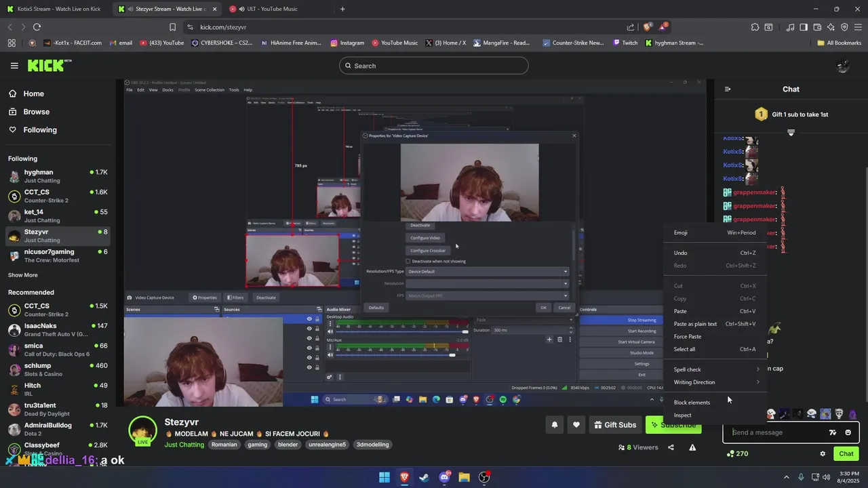This screenshot has height=488, width=868.
Task: Open YouTube Music bookmark
Action: (395, 43)
